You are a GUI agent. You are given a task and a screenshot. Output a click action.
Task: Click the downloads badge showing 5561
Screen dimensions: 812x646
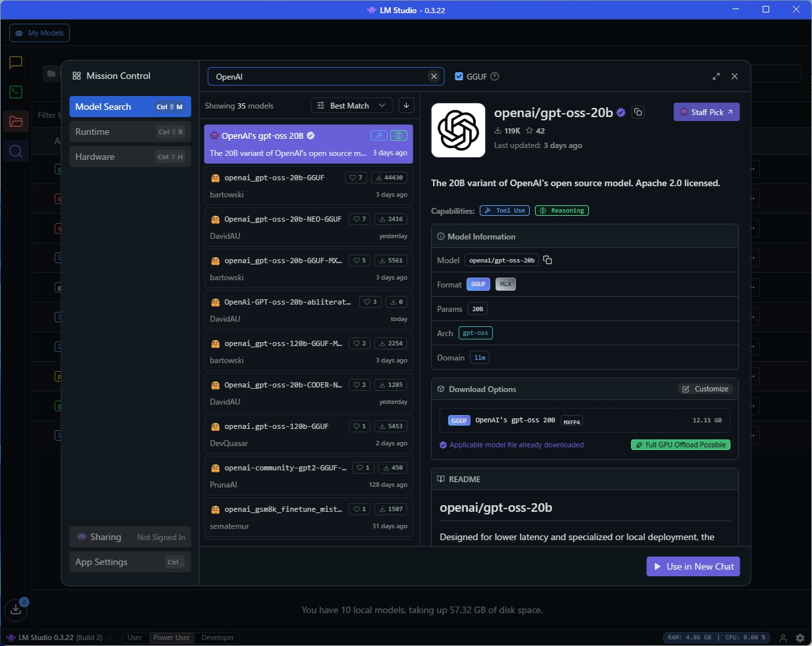pos(391,261)
